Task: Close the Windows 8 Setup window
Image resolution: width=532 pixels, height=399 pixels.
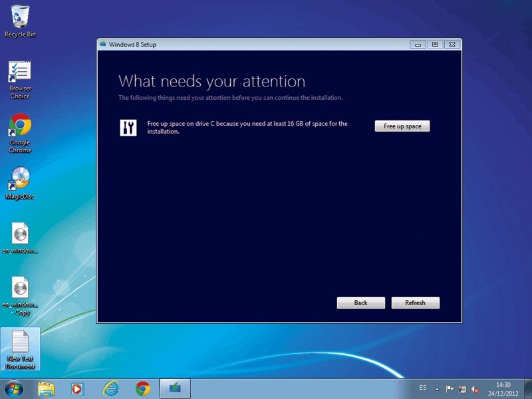Action: 452,45
